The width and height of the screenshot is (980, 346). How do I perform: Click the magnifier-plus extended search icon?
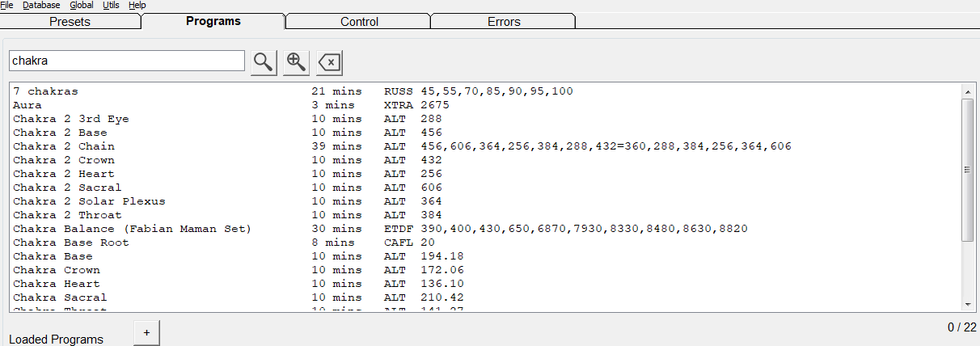(x=297, y=61)
